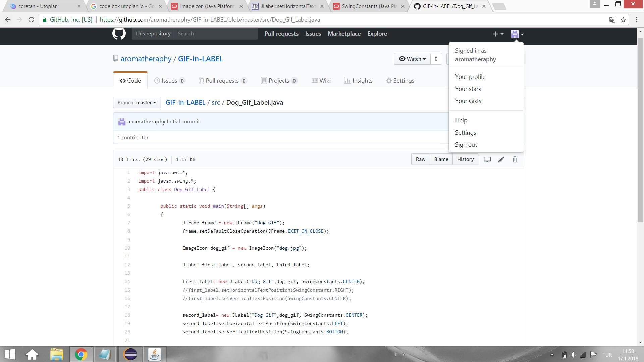Select Your profile in the user menu

pyautogui.click(x=486, y=77)
